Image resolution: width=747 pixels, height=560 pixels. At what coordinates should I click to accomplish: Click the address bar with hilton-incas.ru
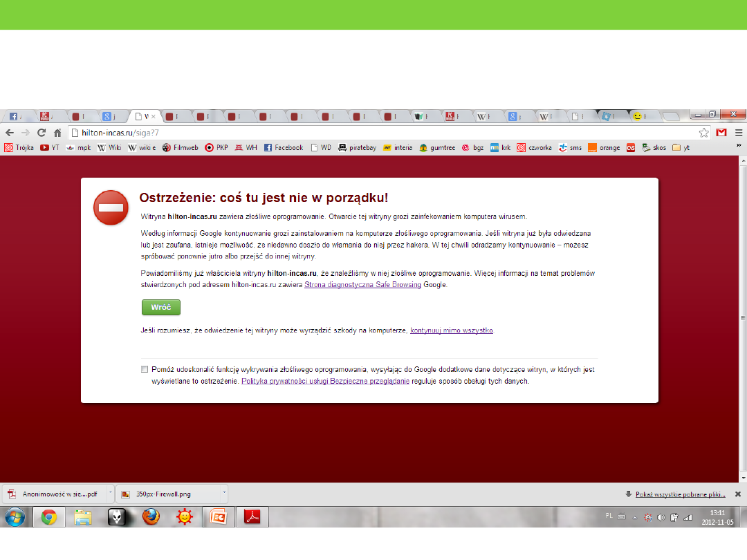tap(380, 133)
